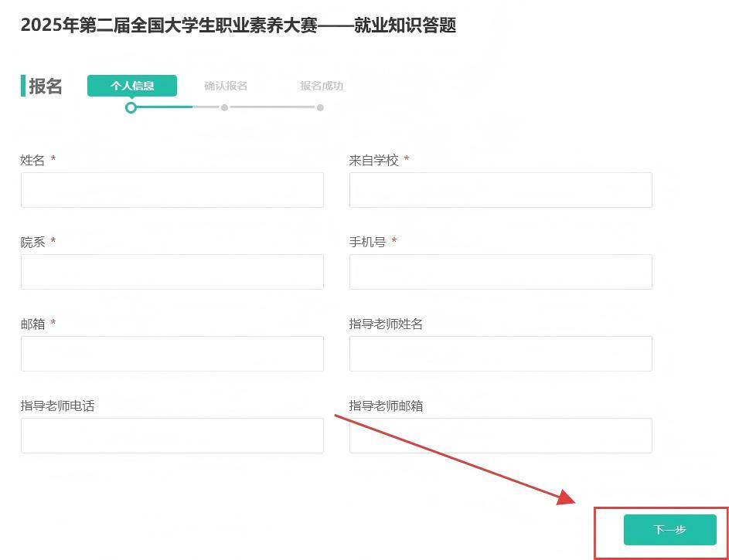729x560 pixels.
Task: Click the 指导老师姓名 input field
Action: [500, 354]
